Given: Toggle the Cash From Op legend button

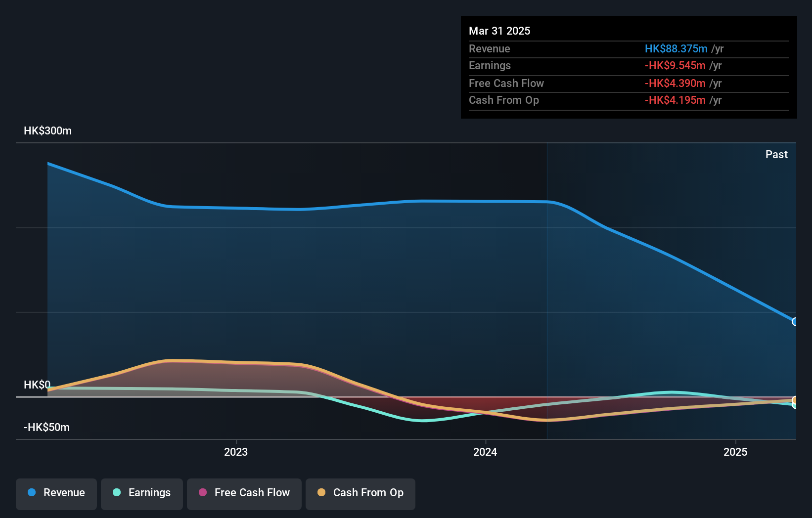Looking at the screenshot, I should click(361, 494).
